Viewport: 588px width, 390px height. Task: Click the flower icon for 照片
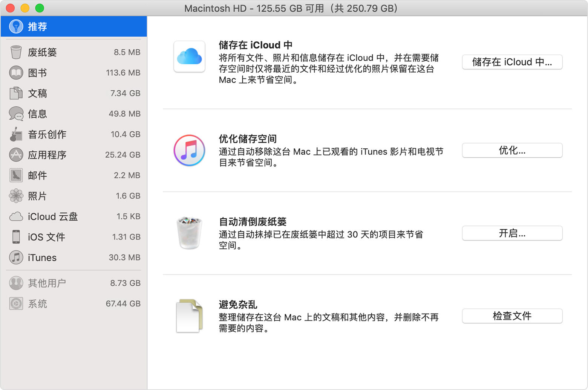coord(16,196)
